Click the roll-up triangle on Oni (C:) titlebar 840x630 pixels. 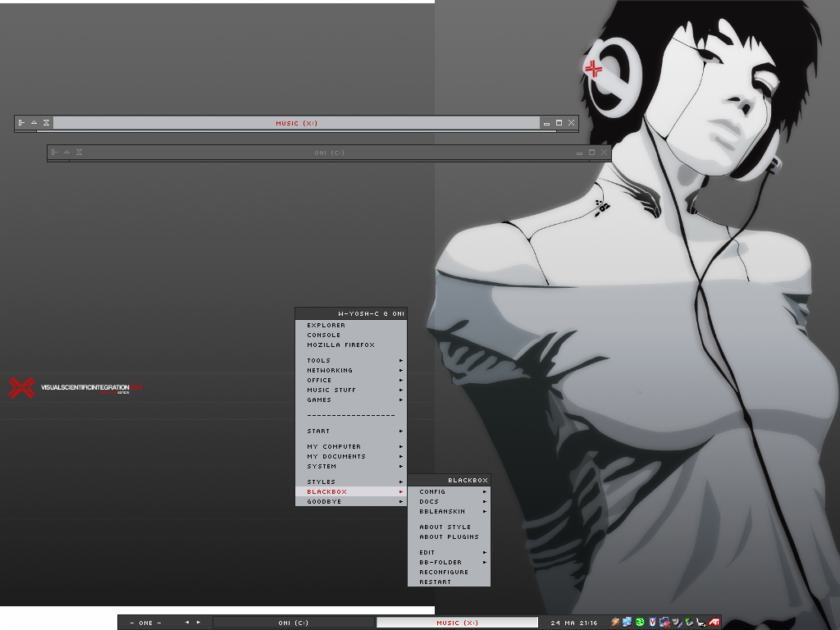pos(67,152)
